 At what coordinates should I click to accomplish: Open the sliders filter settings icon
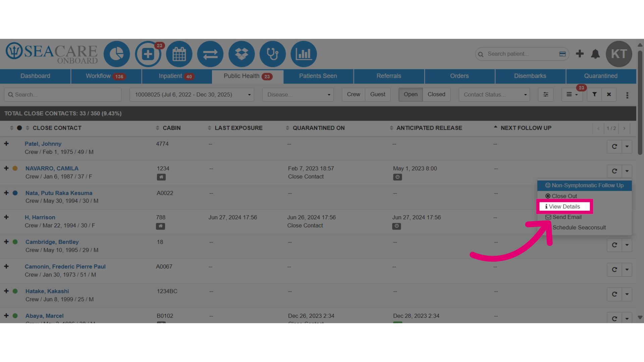click(546, 95)
